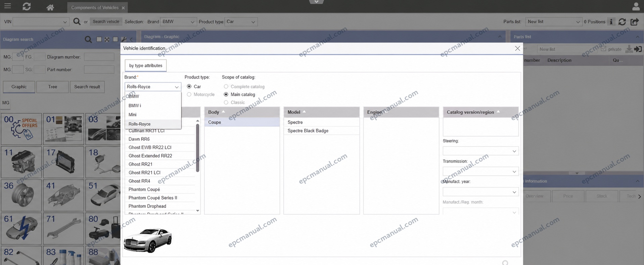644x265 pixels.
Task: Close the Components of Vehicles tab
Action: click(x=123, y=8)
